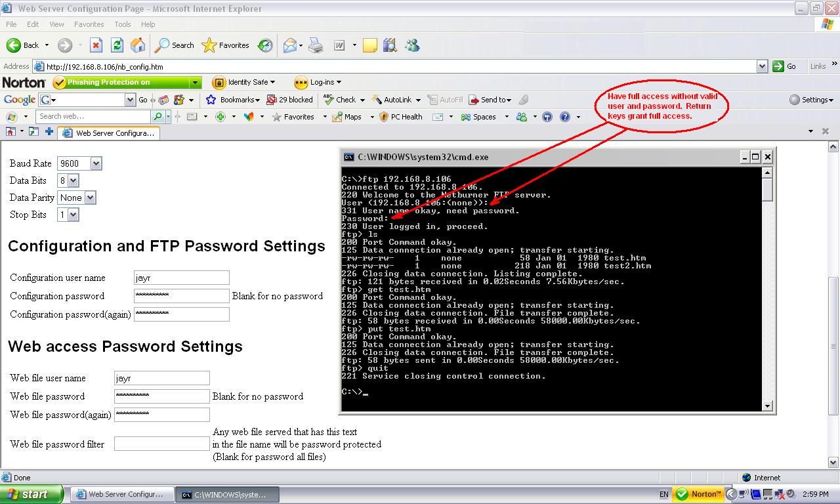Select the Web Server Configura... tab
Image resolution: width=840 pixels, height=504 pixels.
[x=108, y=133]
